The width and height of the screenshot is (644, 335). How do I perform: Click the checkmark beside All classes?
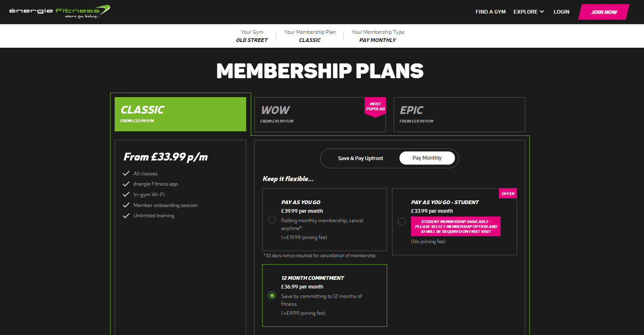point(126,173)
